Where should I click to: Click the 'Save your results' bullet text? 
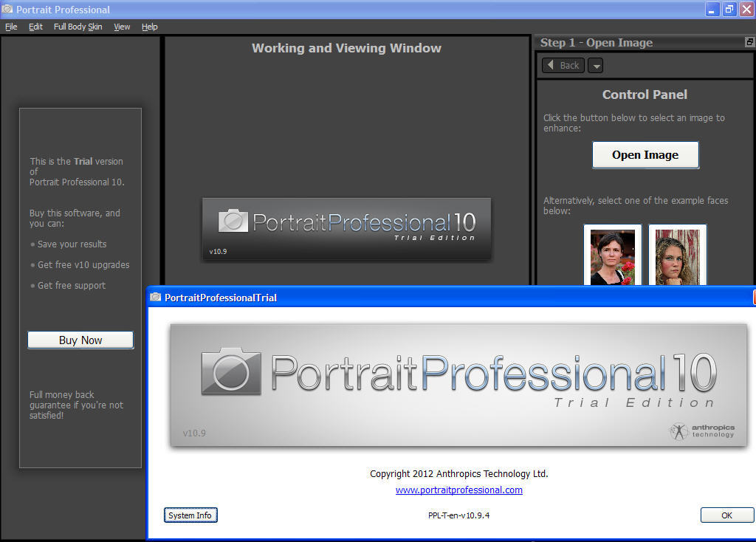point(72,244)
